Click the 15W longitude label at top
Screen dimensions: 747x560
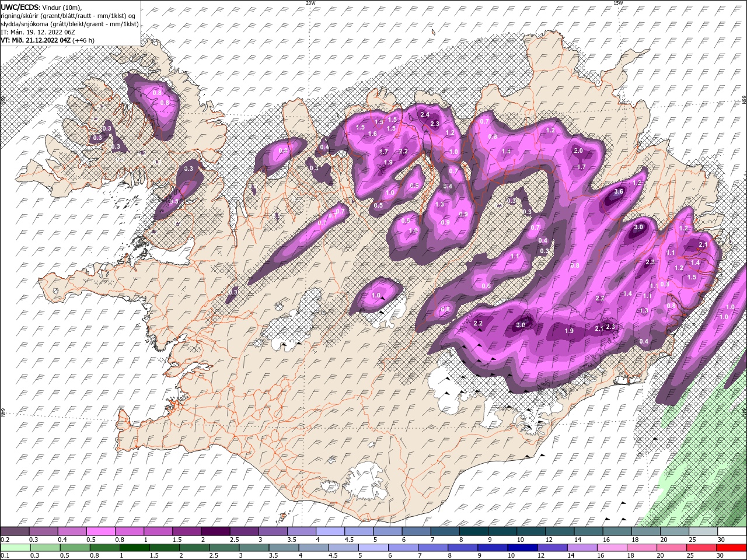617,3
